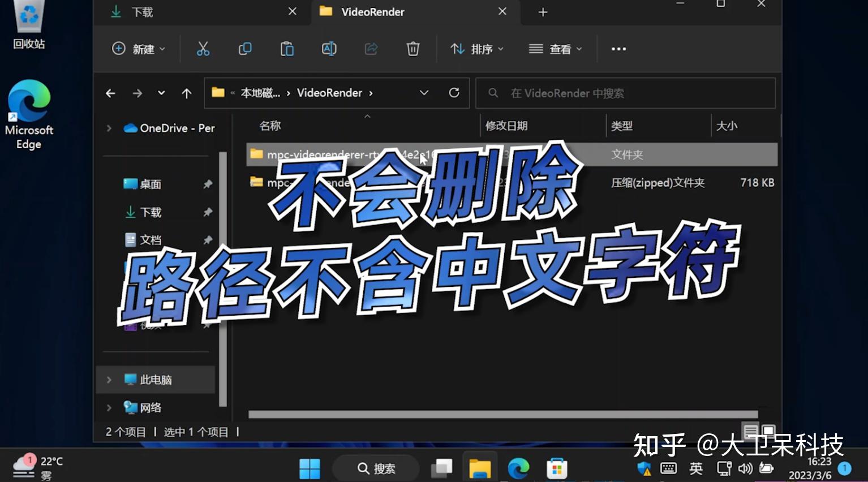
Task: Click the up-one-level navigation arrow
Action: (186, 93)
